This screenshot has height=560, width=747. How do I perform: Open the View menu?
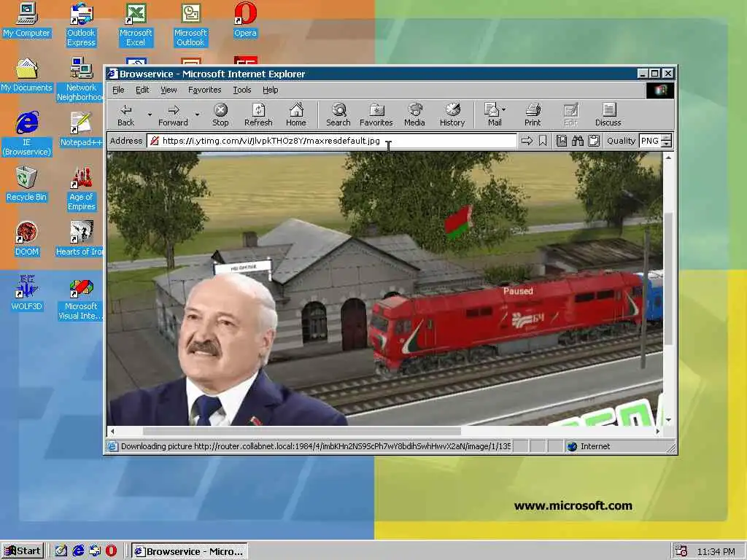pos(169,90)
